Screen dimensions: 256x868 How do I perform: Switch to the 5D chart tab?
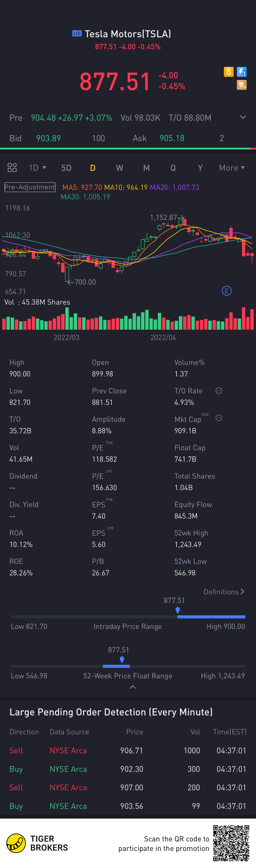66,168
